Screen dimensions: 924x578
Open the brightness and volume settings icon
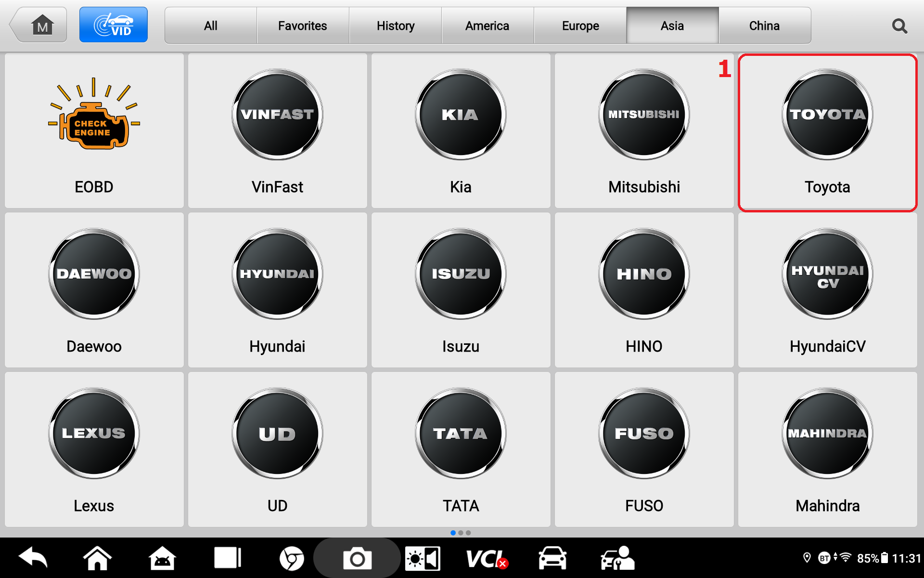click(x=423, y=559)
